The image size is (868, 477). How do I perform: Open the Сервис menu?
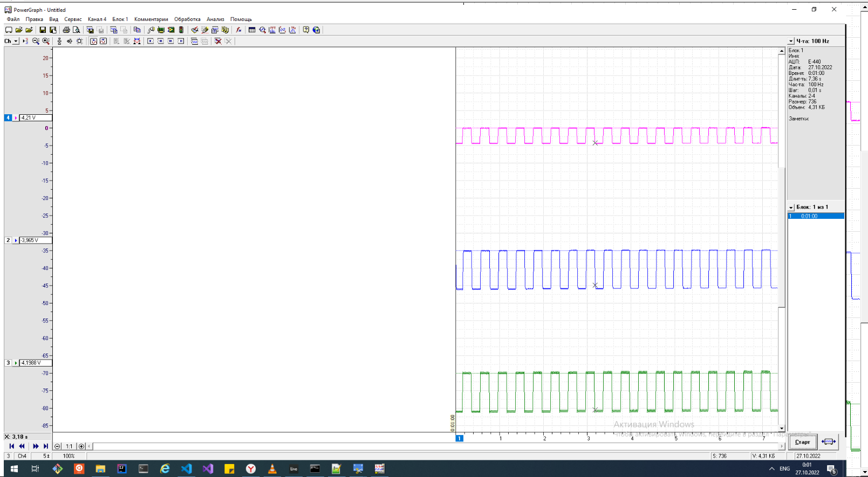point(73,19)
